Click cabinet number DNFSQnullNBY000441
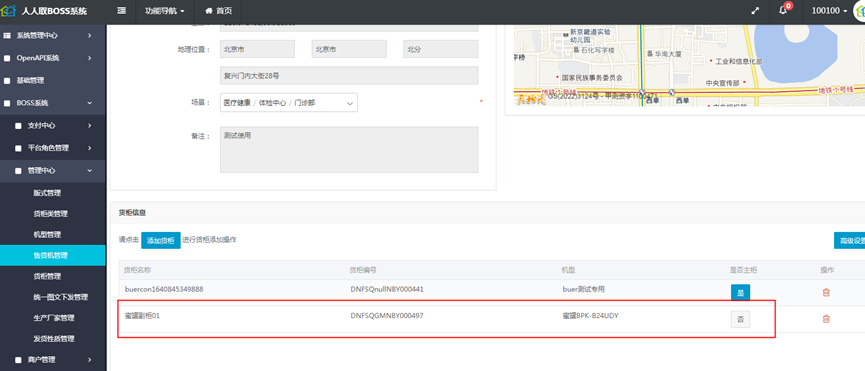 point(387,289)
